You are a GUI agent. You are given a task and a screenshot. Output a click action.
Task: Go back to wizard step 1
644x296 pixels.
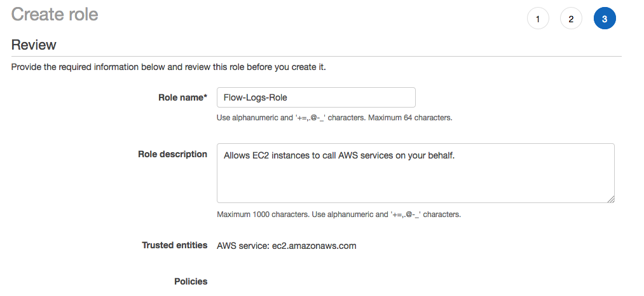[538, 18]
